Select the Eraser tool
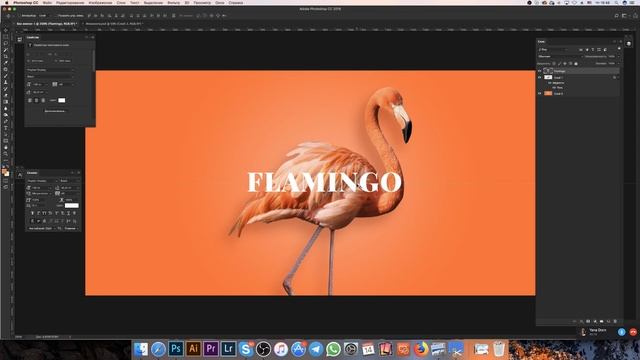Viewport: 640px width, 360px height. [6, 95]
